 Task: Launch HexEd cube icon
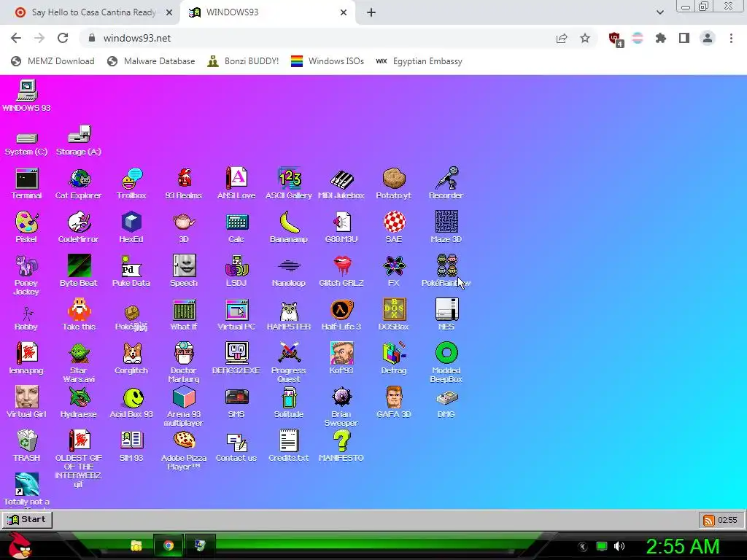pos(131,227)
